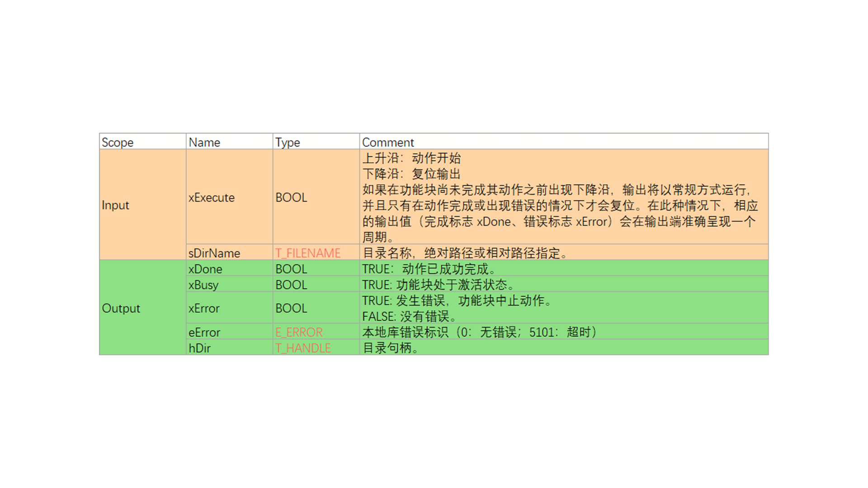Select the eError name cell
Image resolution: width=868 pixels, height=488 pixels.
[x=204, y=332]
